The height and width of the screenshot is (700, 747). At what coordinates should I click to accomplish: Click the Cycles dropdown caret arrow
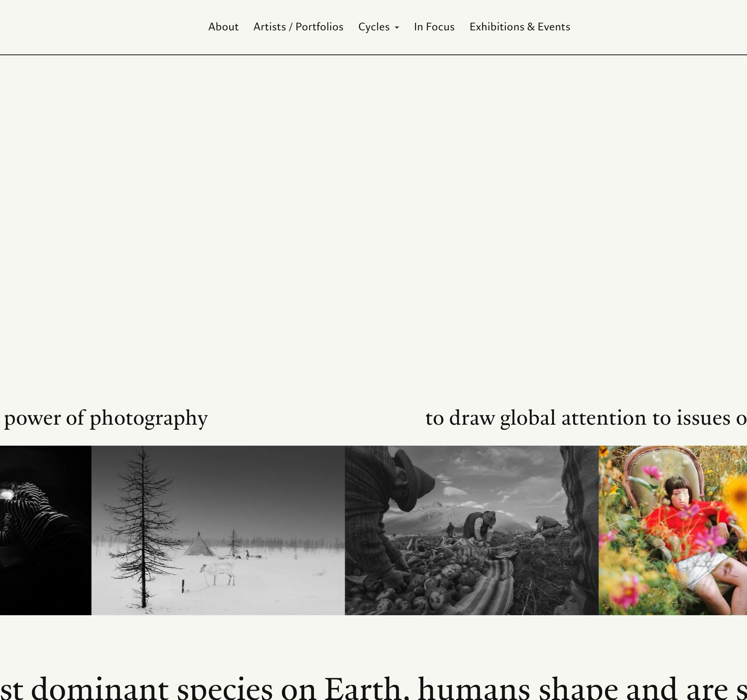click(396, 28)
